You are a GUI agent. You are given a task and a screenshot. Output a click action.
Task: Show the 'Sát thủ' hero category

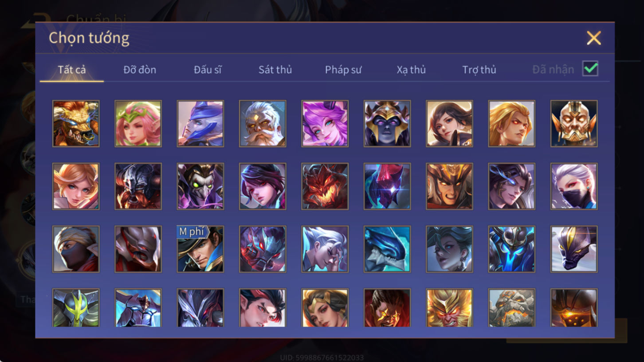click(275, 70)
